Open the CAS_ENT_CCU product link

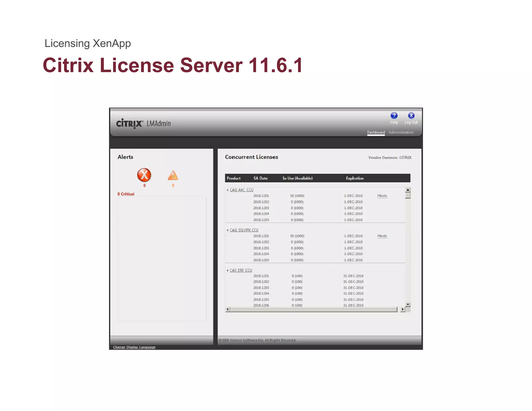point(241,270)
